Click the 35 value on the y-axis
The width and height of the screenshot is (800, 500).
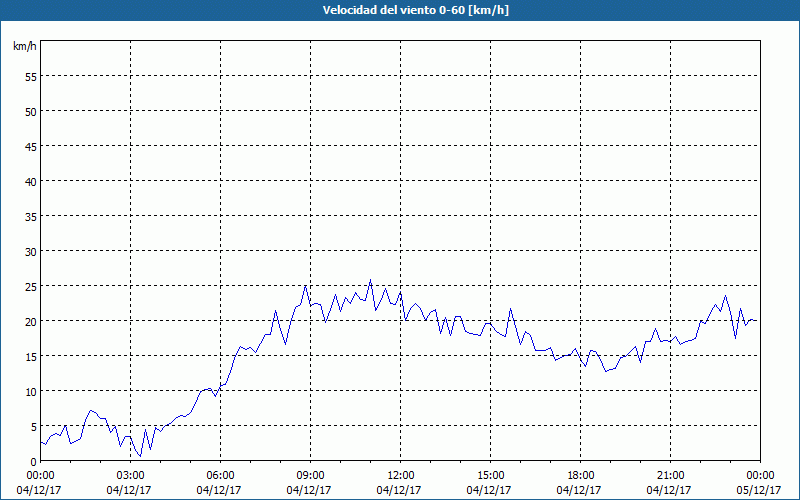[31, 216]
